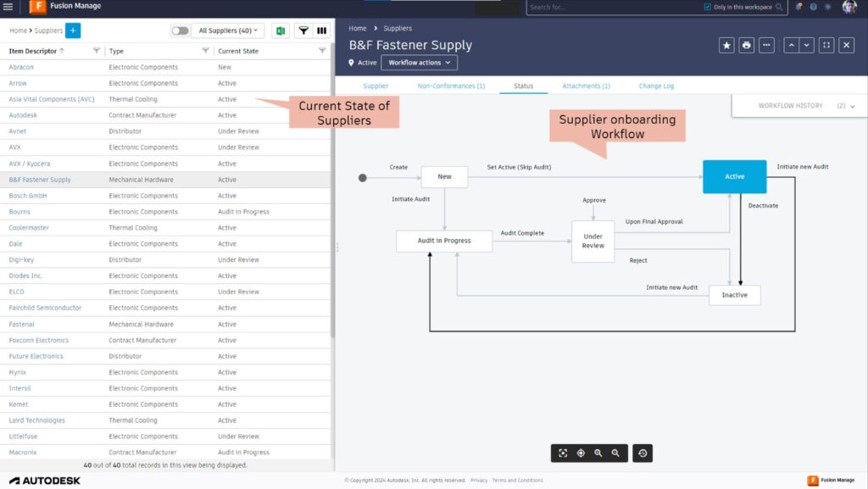Open the Change Log tab

click(657, 86)
